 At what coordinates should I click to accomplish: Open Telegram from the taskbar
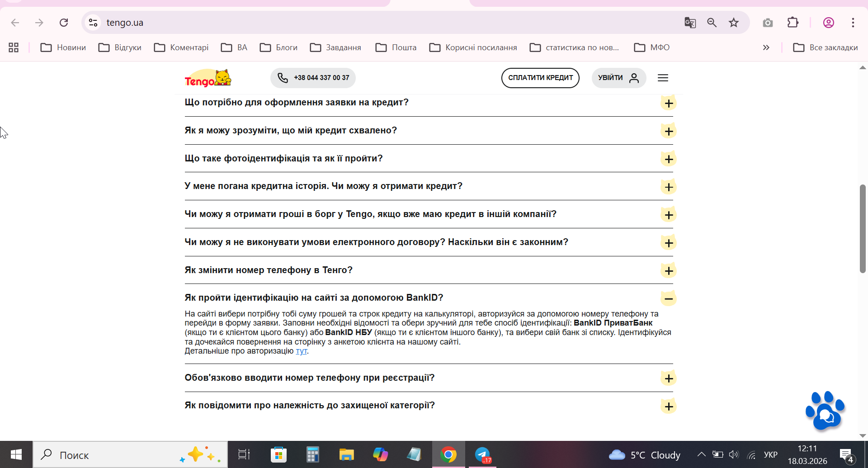pos(483,454)
